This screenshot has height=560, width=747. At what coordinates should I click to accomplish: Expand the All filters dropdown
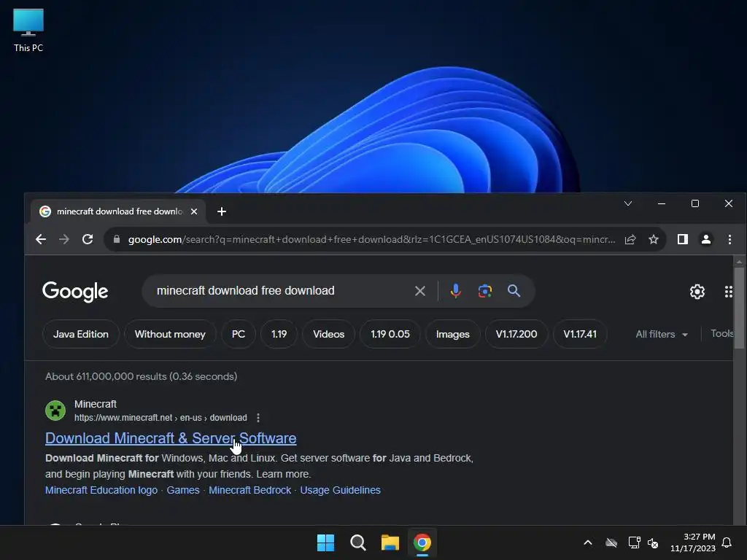pos(662,334)
